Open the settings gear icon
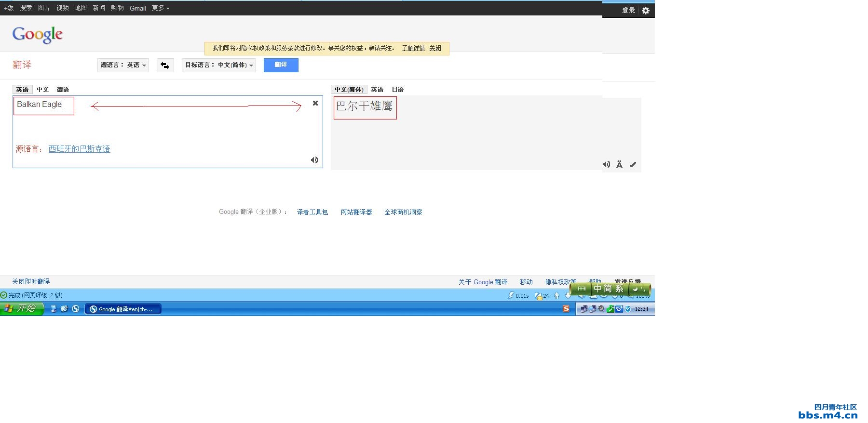 pyautogui.click(x=646, y=10)
